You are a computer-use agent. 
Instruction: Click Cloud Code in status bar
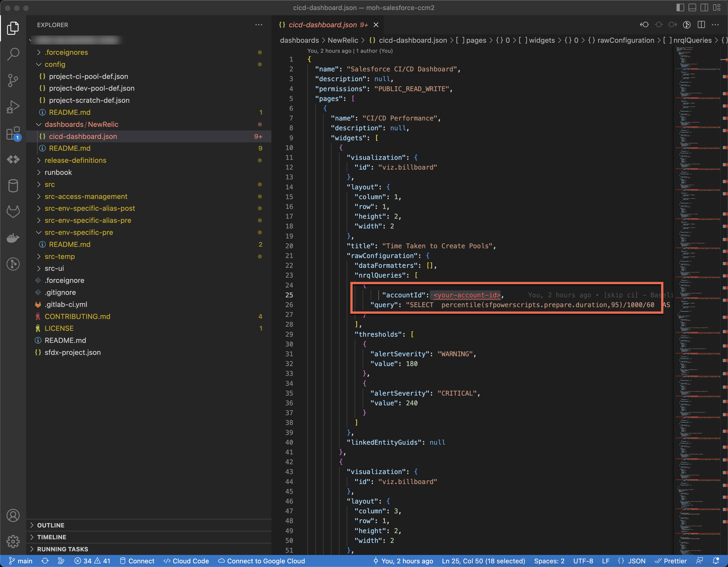click(x=186, y=561)
